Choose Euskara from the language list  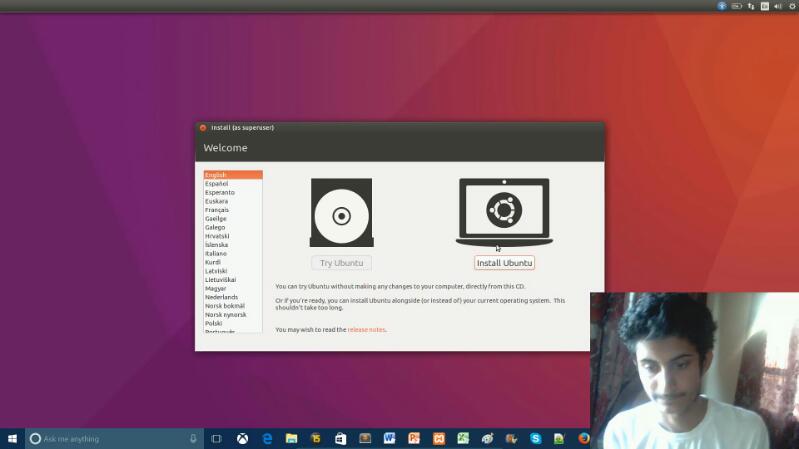click(x=233, y=201)
